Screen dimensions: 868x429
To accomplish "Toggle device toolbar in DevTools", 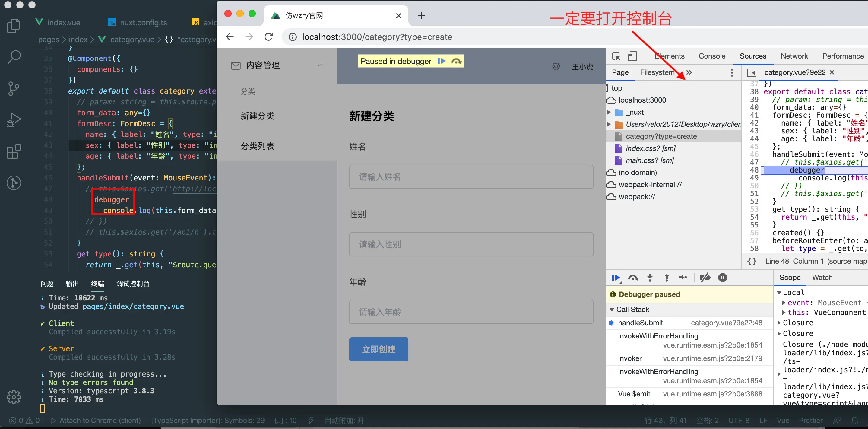I will 632,56.
